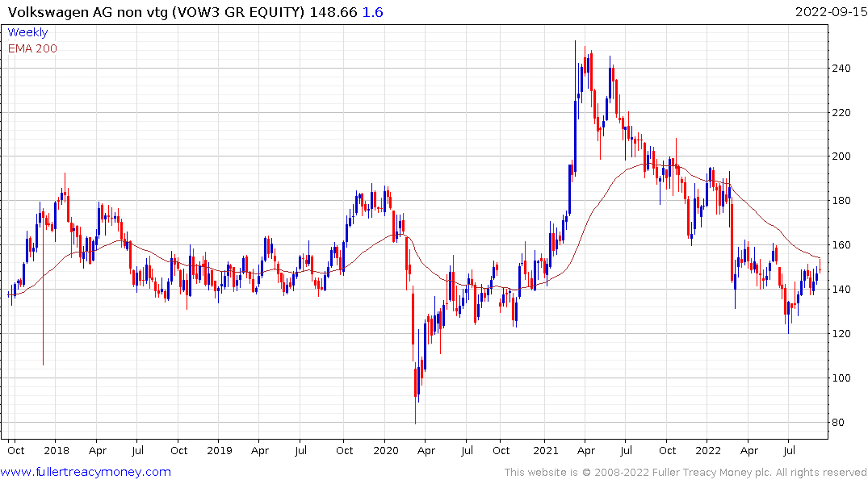The image size is (868, 484).
Task: Click the 200 price axis label
Action: (x=841, y=156)
